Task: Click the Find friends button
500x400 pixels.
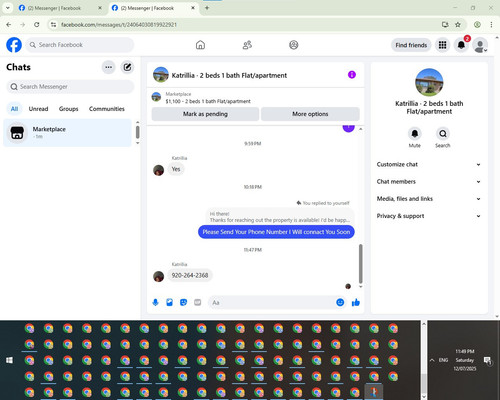Action: coord(411,45)
